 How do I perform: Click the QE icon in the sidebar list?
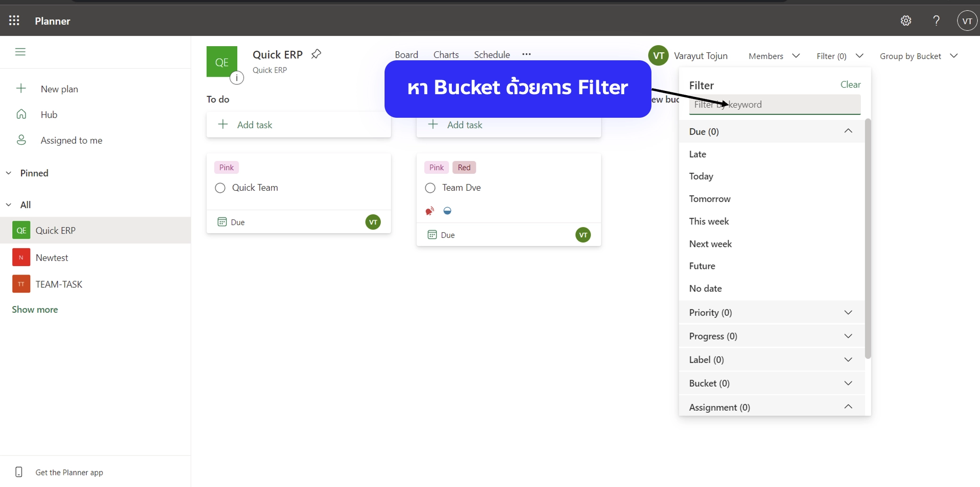(x=21, y=230)
